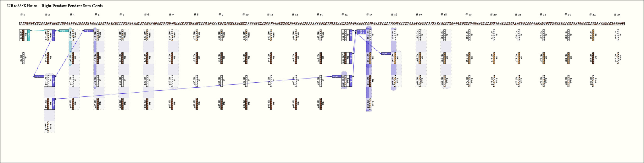Select the p27 (2) MB cord
This screenshot has width=644, height=163.
[172, 104]
